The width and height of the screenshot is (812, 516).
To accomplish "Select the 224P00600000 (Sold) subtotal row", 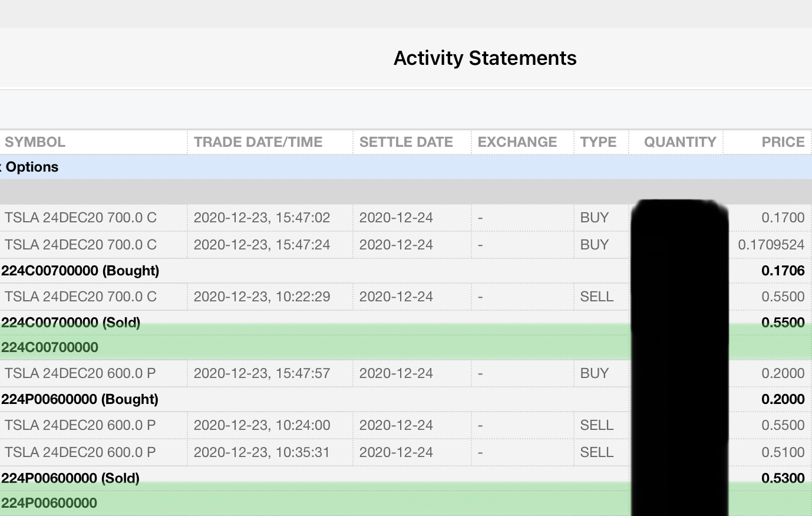I will coord(70,478).
